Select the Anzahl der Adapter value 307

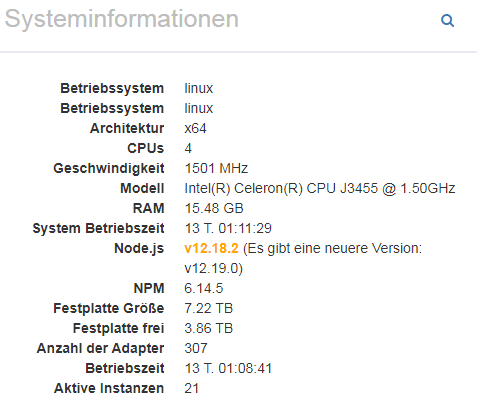[196, 348]
